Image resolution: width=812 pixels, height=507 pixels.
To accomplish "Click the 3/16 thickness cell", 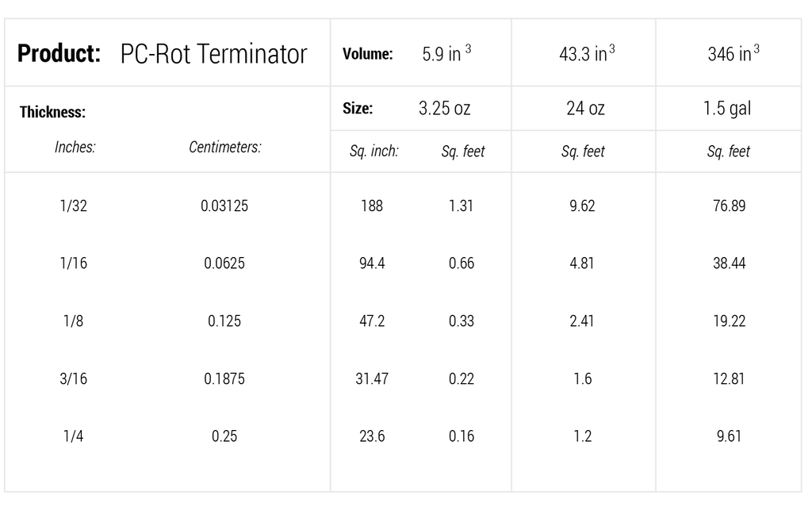I will [x=75, y=378].
